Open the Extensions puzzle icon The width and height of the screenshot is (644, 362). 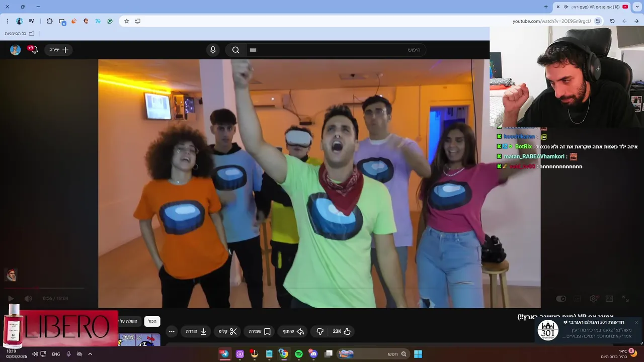tap(50, 21)
